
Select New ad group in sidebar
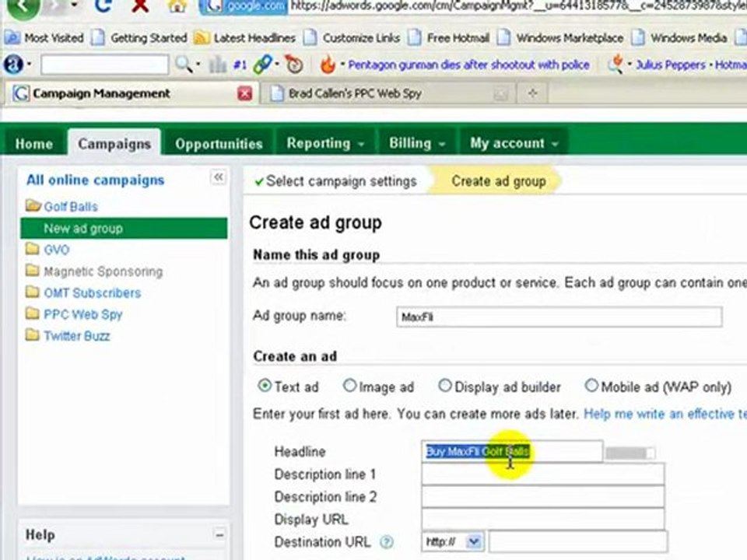[124, 228]
